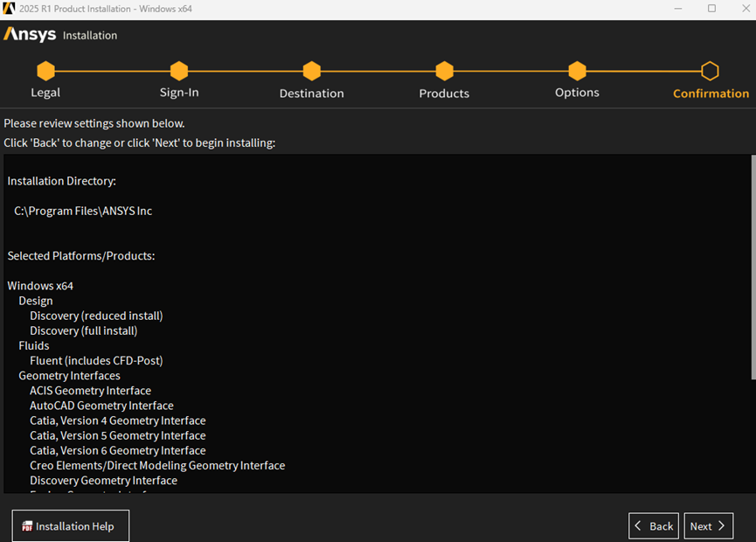Click the Sign-In step hexagon icon
This screenshot has width=756, height=542.
pyautogui.click(x=179, y=71)
